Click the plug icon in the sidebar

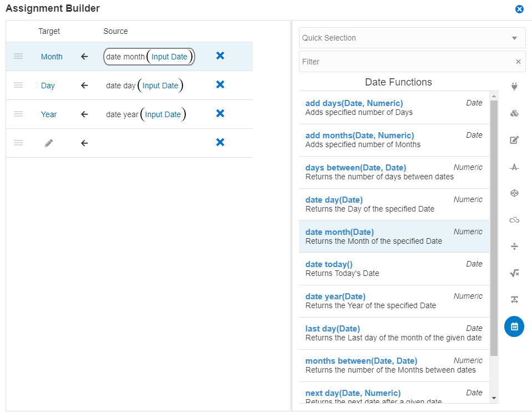(514, 87)
